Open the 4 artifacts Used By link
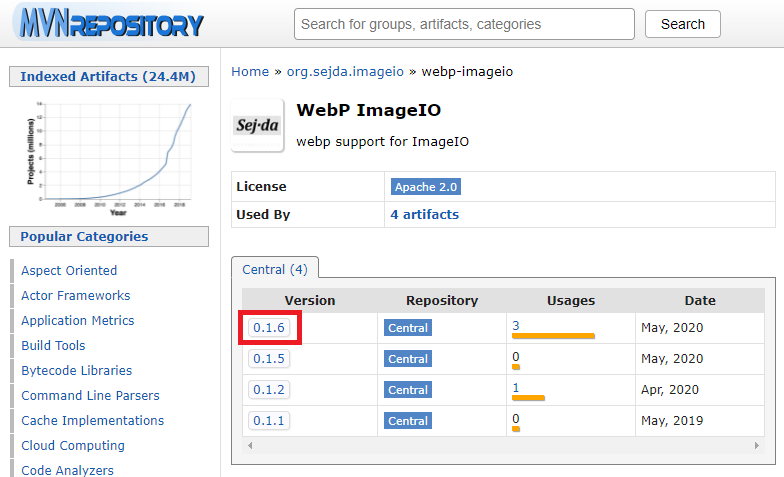The height and width of the screenshot is (477, 784). pos(424,214)
